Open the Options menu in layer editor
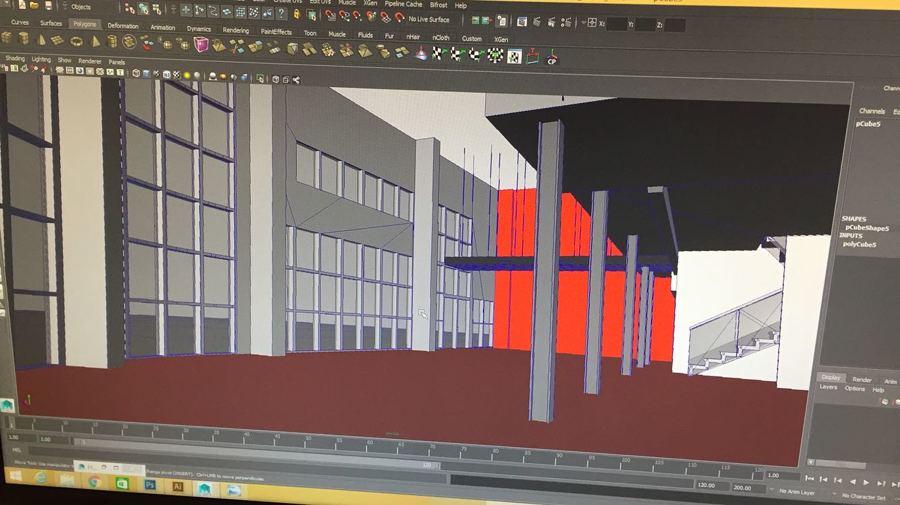 (854, 389)
